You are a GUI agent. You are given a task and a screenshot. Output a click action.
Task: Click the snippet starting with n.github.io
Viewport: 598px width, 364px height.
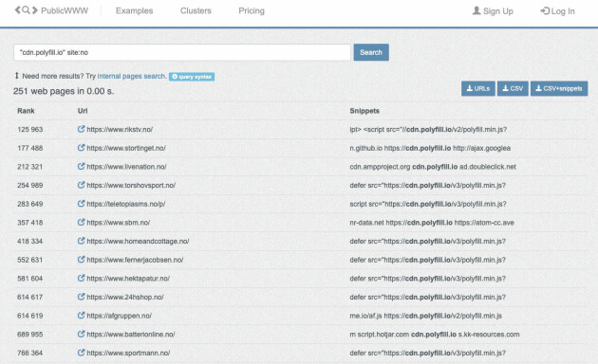point(430,148)
